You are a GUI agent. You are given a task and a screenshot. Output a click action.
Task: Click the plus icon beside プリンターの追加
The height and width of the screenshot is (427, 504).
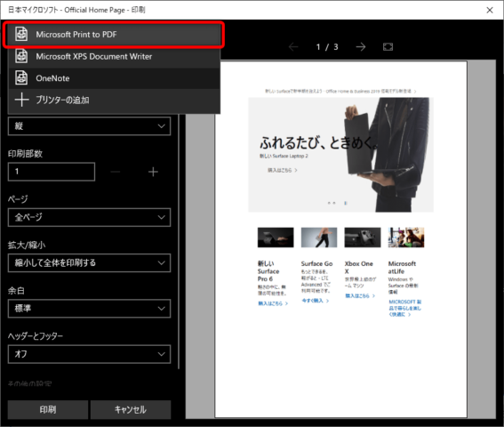tap(21, 100)
